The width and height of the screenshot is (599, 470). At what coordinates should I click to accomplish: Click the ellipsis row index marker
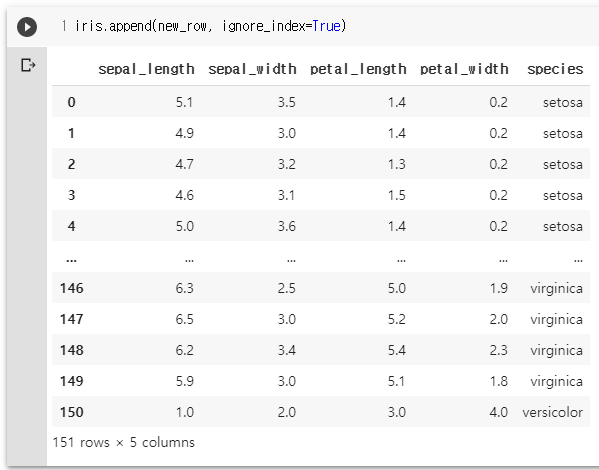click(x=71, y=261)
